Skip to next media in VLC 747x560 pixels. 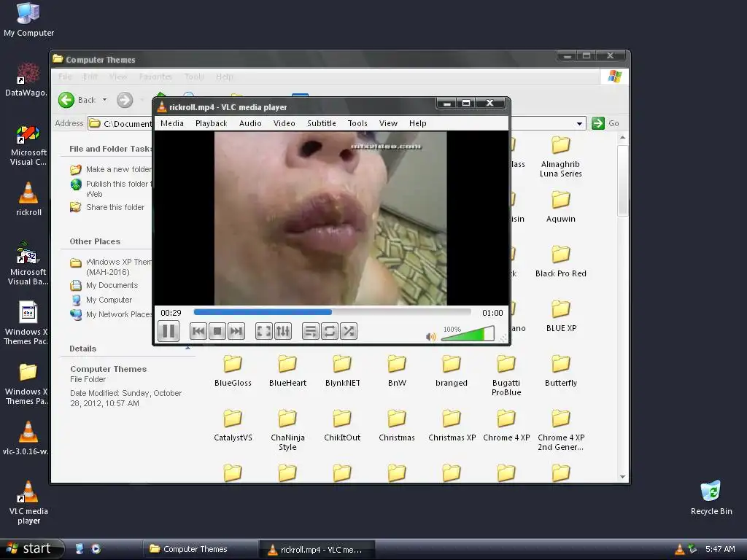(236, 331)
